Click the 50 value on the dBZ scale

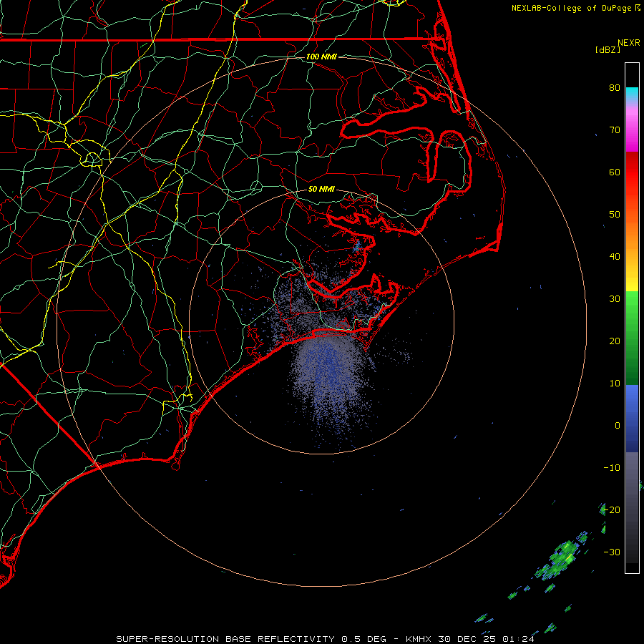click(615, 215)
